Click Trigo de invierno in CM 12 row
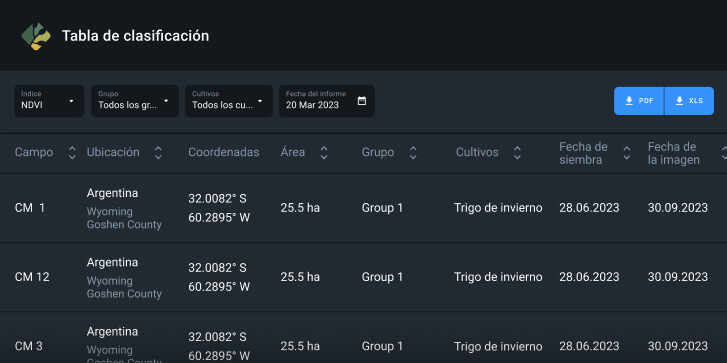Viewport: 727px width, 363px height. point(498,277)
